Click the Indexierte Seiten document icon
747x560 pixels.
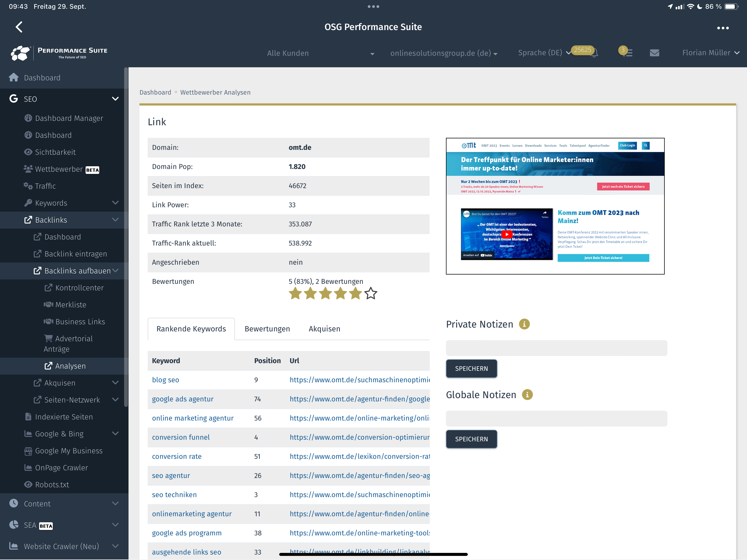point(28,416)
